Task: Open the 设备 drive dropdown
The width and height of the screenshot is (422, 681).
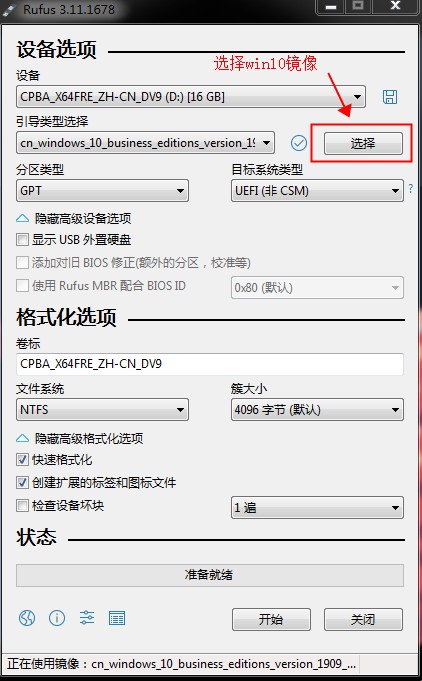Action: [191, 96]
